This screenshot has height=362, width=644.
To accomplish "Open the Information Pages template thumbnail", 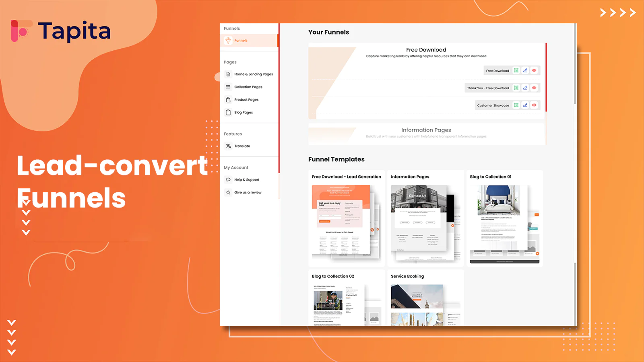I will (425, 223).
